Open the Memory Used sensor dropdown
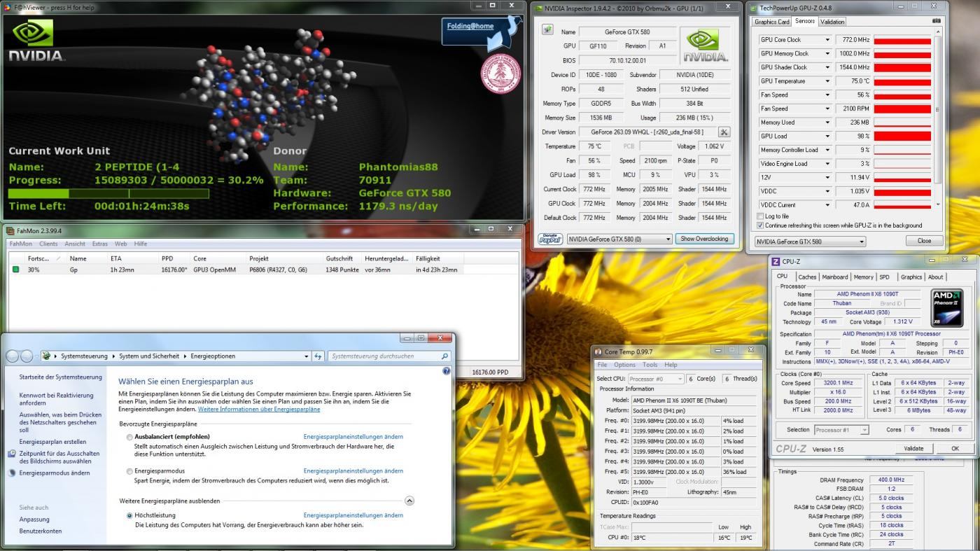The width and height of the screenshot is (980, 551). [x=827, y=123]
